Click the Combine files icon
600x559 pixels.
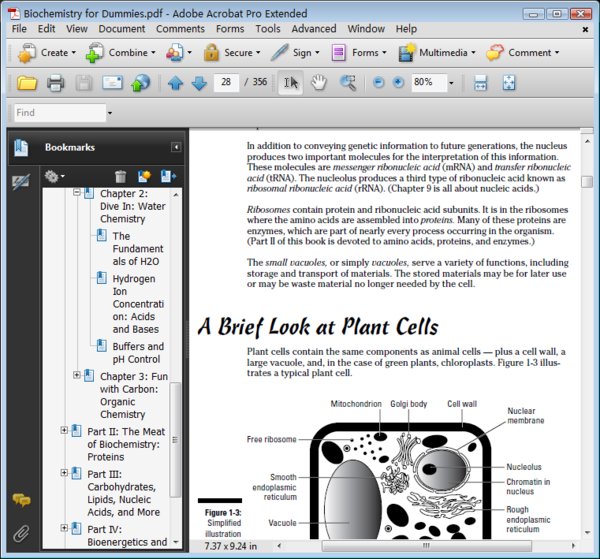tap(95, 53)
